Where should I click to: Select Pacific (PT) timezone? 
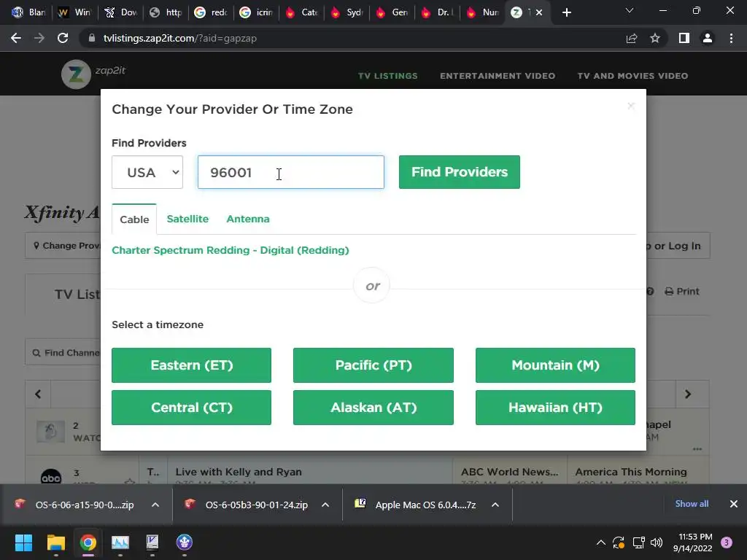tap(373, 365)
